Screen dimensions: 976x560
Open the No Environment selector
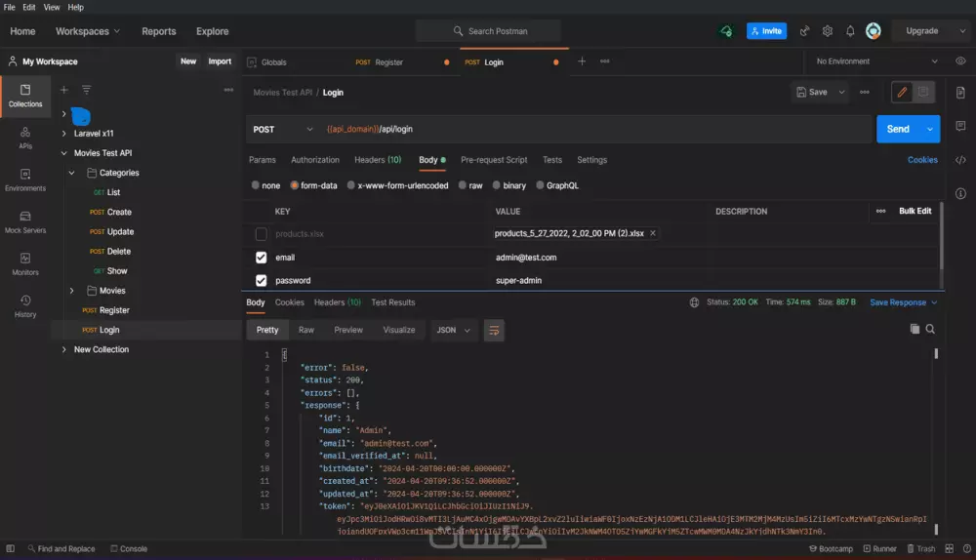click(x=875, y=61)
